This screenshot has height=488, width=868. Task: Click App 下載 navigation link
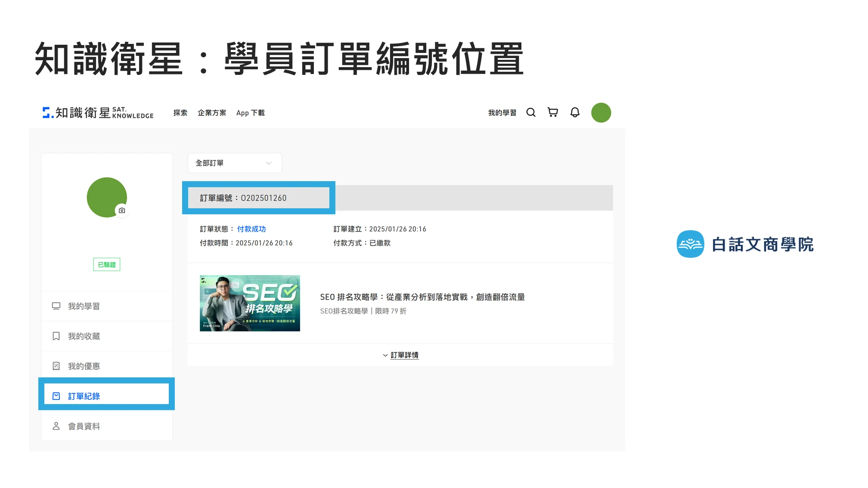pyautogui.click(x=250, y=113)
